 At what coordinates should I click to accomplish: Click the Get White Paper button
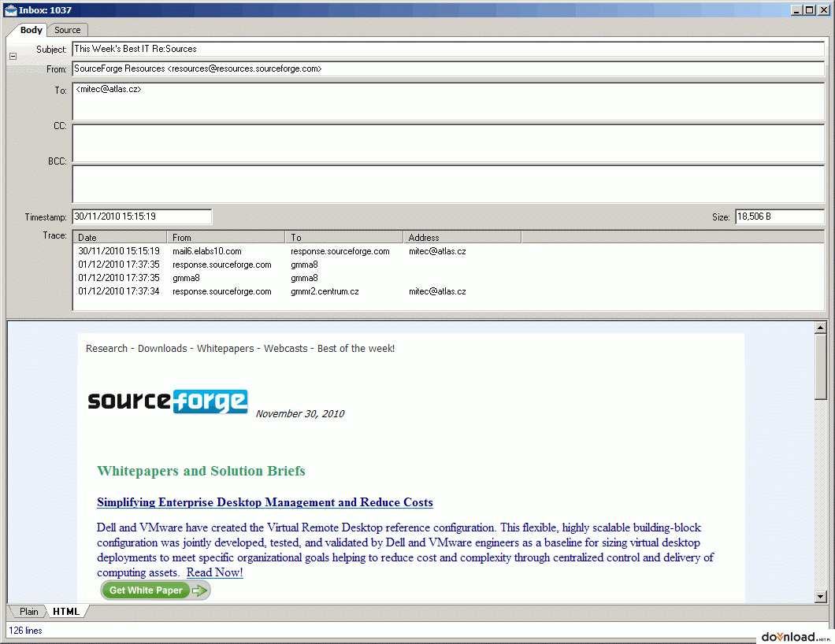tap(155, 590)
